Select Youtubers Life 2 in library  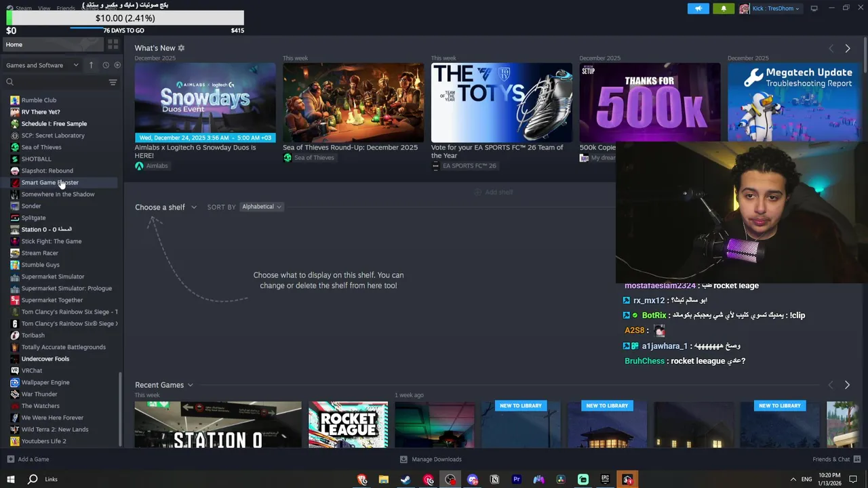(43, 441)
